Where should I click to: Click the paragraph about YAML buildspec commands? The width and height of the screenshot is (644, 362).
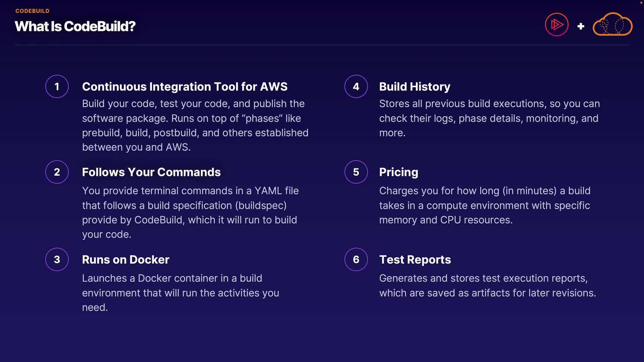coord(190,213)
